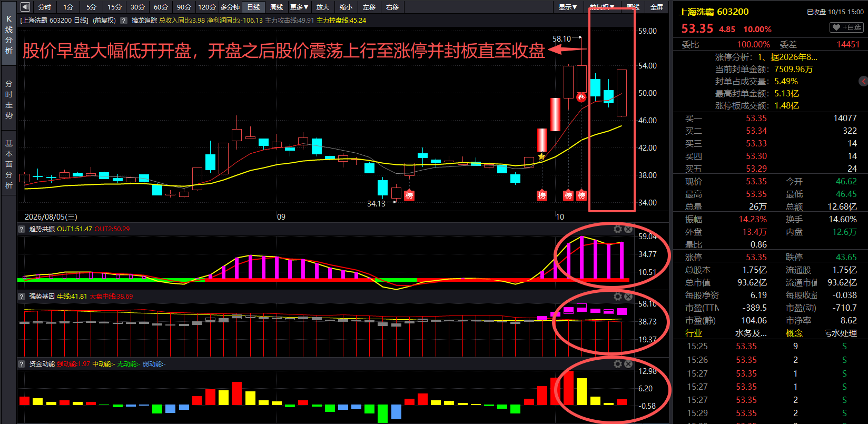
Task: Open the 前复权 adjustment dropdown
Action: coord(601,7)
